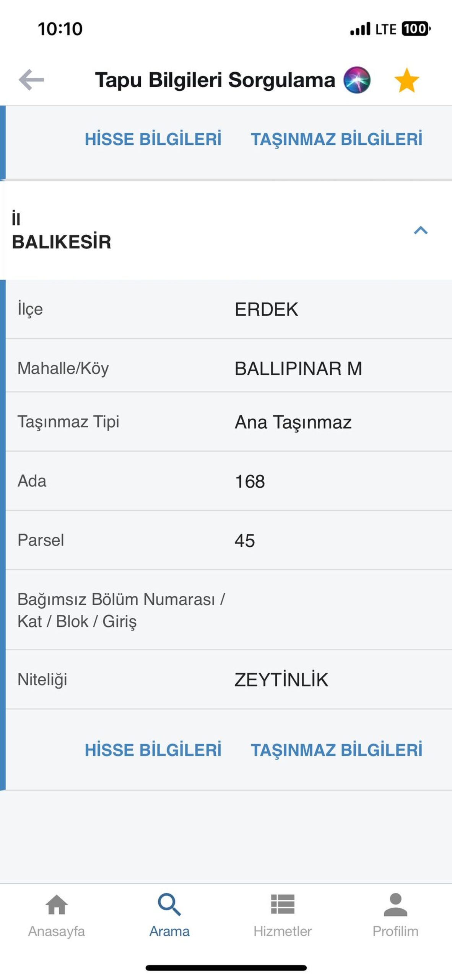Tap the Siri orb icon in header
The image size is (452, 980).
(x=356, y=80)
